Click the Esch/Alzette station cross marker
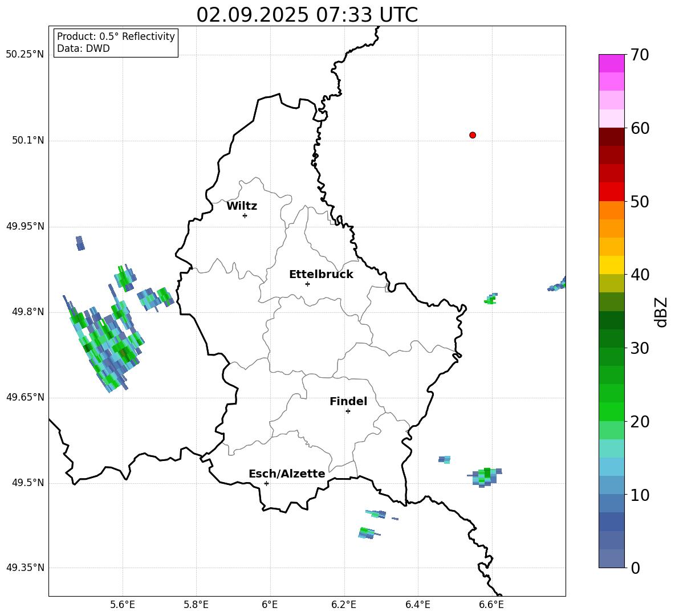The height and width of the screenshot is (616, 675). (x=266, y=483)
